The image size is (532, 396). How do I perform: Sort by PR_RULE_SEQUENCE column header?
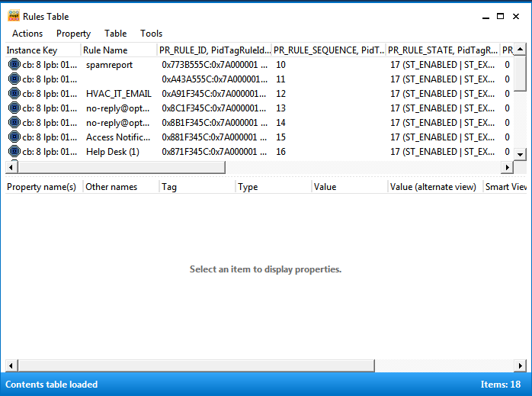tap(328, 50)
